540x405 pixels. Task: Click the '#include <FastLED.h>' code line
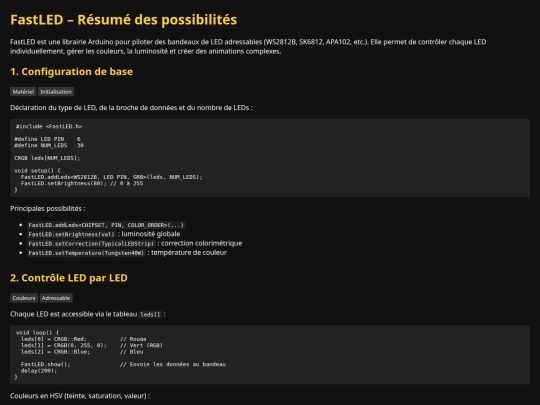[x=49, y=126]
